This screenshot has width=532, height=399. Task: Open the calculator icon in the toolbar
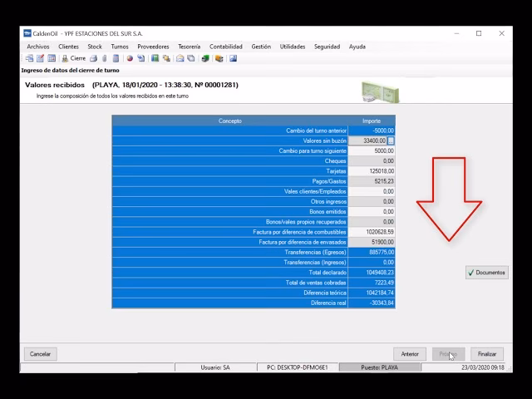coord(116,58)
